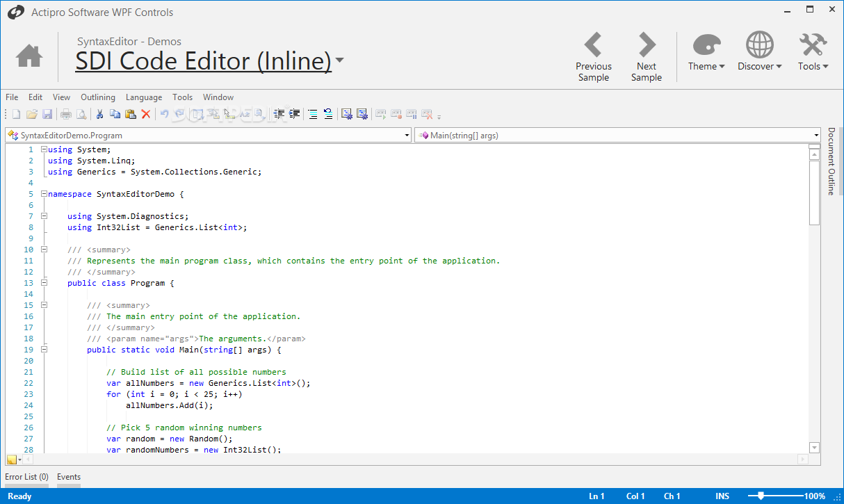This screenshot has width=844, height=504.
Task: Open the File menu
Action: 12,97
